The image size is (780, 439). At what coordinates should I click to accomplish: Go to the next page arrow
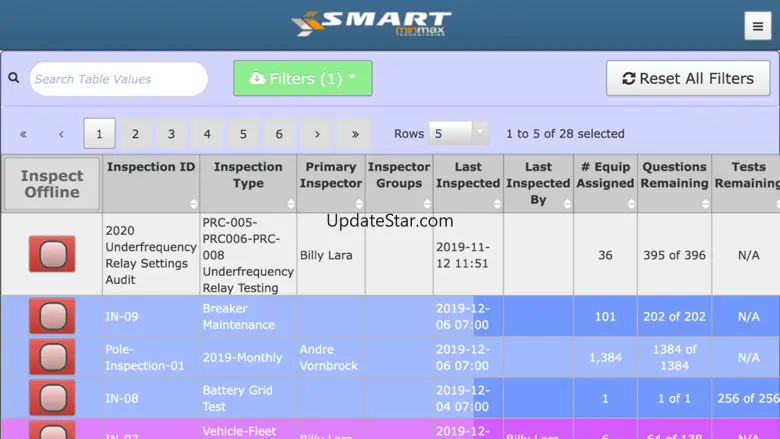click(x=316, y=134)
